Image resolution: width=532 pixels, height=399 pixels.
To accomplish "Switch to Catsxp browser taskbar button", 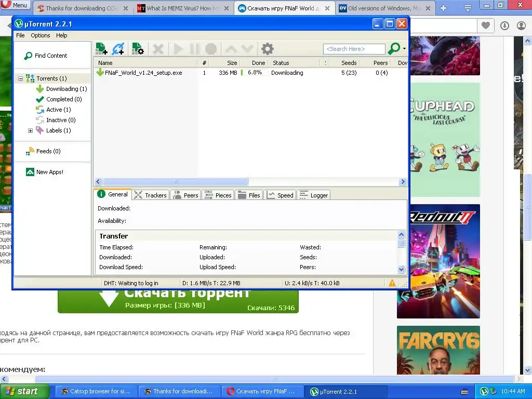I will (96, 391).
